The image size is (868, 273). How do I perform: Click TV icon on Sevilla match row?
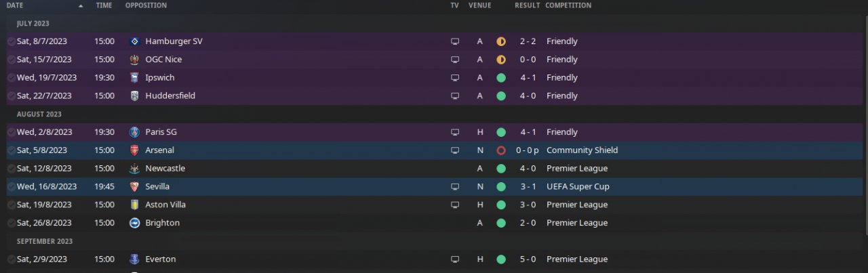[x=455, y=186]
